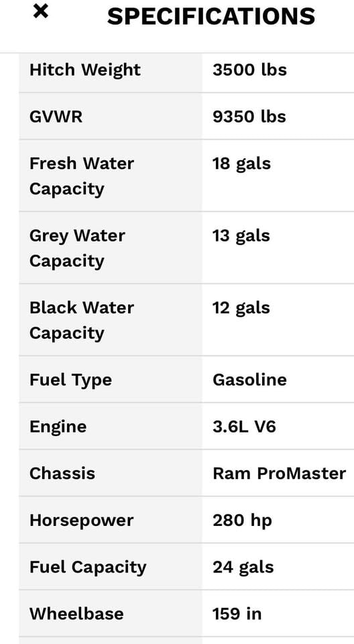
Task: Select the Gasoline fuel type value
Action: [x=249, y=380]
